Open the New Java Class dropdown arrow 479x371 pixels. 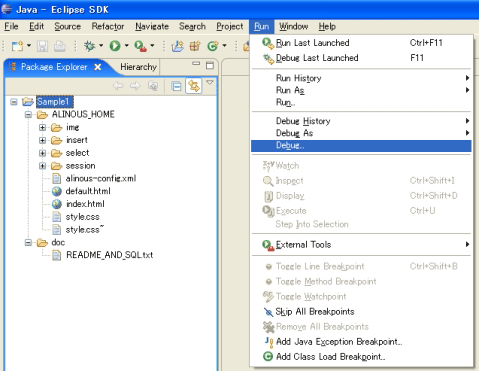(224, 45)
